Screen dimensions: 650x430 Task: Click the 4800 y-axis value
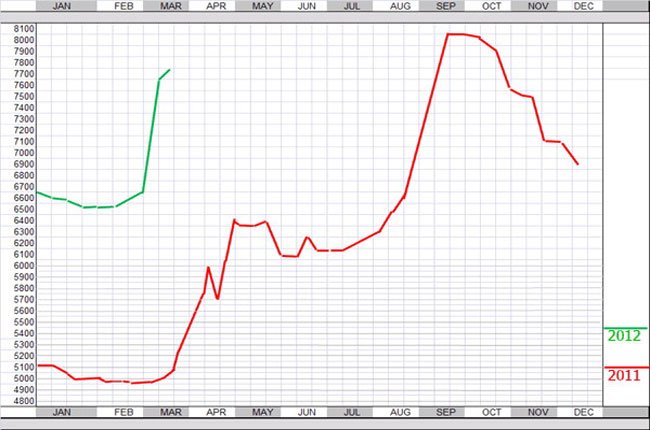pyautogui.click(x=24, y=401)
